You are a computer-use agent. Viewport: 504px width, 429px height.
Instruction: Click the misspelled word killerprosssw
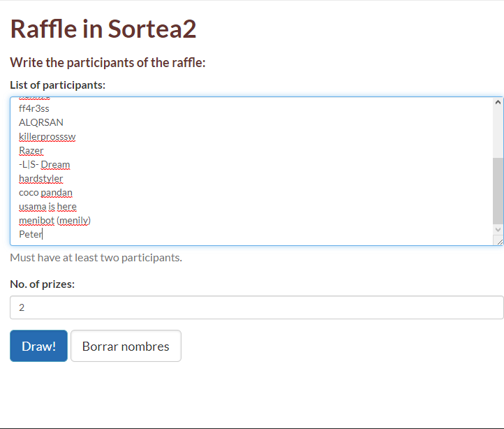tap(47, 136)
